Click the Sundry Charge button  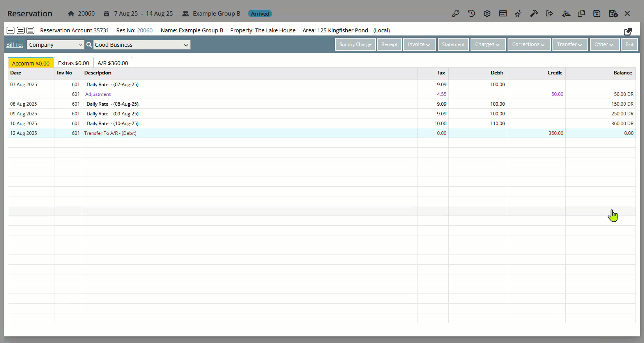[355, 44]
